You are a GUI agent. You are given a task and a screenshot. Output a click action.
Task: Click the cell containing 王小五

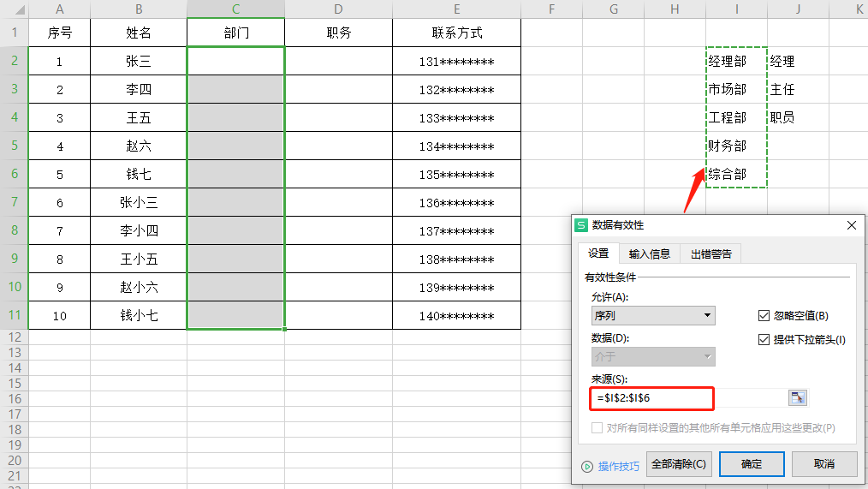pyautogui.click(x=139, y=259)
